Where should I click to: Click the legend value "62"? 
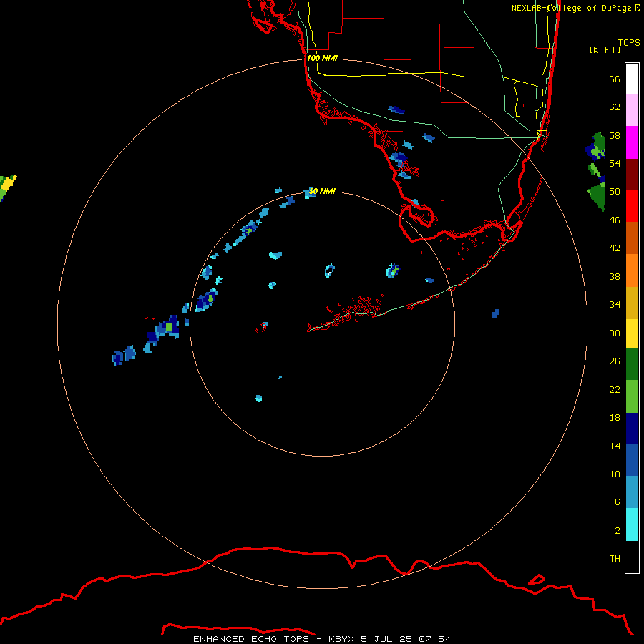(x=615, y=107)
